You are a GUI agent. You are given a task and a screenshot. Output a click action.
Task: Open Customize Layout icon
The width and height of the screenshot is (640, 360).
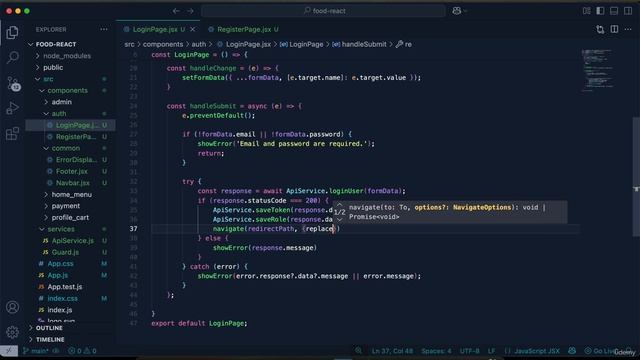tap(587, 11)
